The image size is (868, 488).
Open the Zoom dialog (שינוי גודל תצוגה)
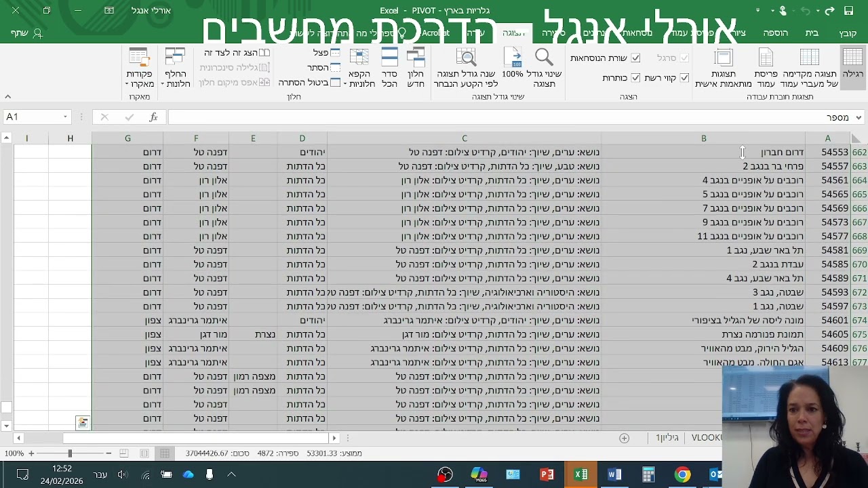pyautogui.click(x=544, y=68)
